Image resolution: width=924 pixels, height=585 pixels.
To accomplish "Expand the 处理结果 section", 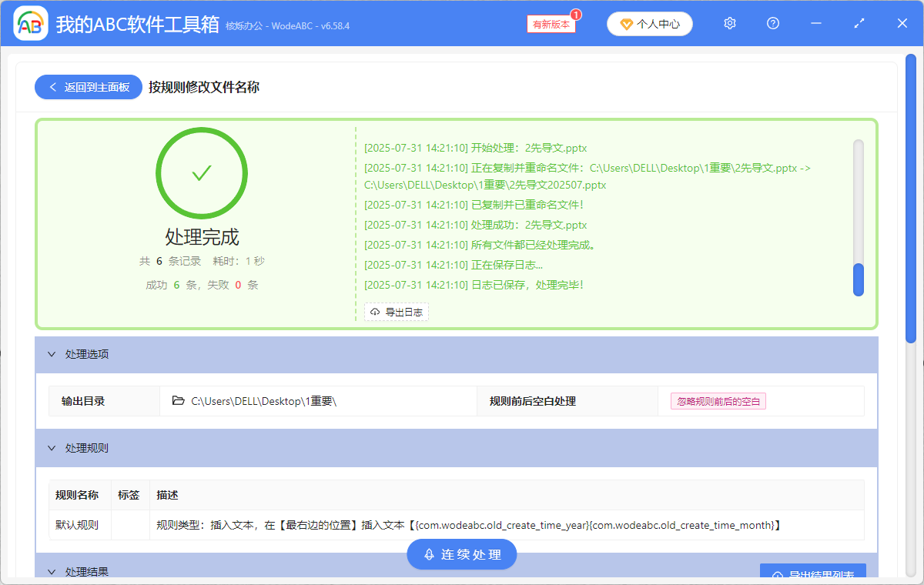I will tap(52, 571).
